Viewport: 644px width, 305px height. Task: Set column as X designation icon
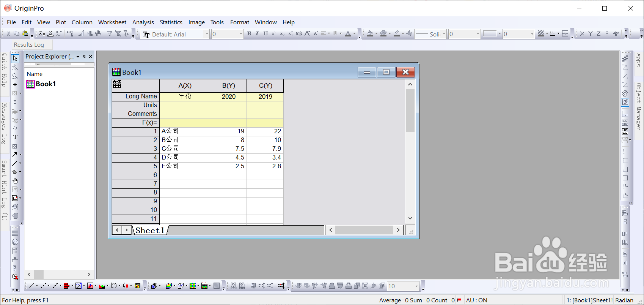[582, 34]
